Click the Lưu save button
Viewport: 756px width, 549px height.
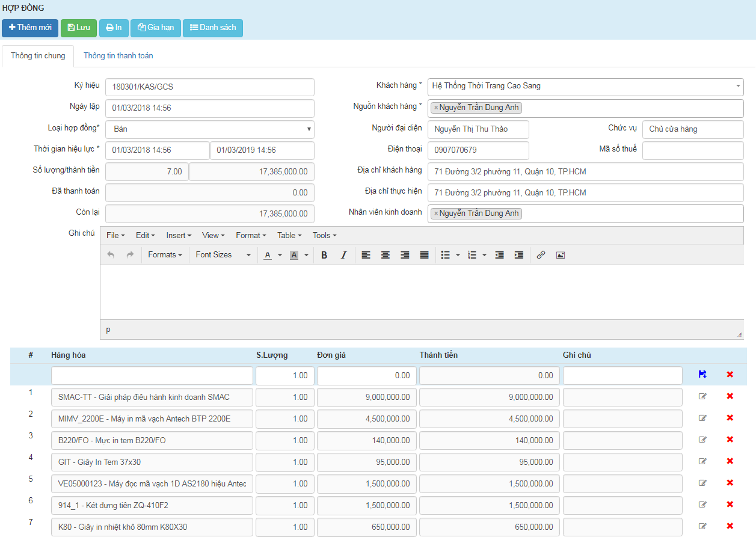point(79,28)
